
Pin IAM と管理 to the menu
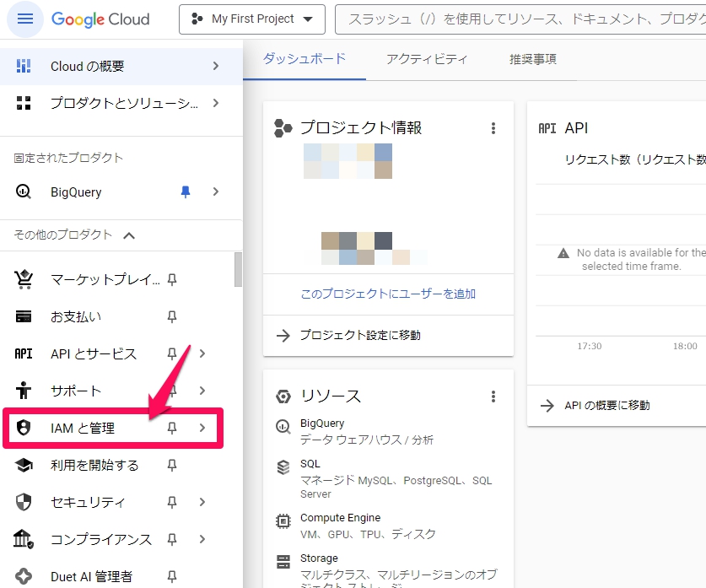click(171, 428)
